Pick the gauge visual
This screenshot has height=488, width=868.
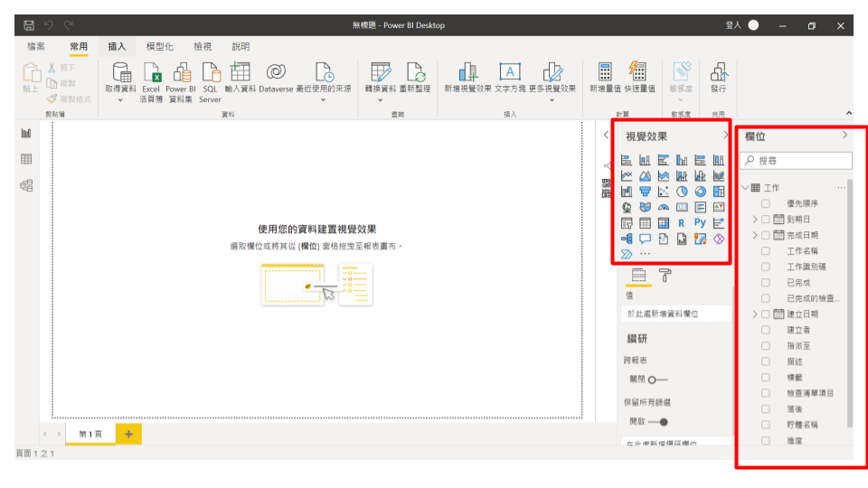click(x=663, y=208)
